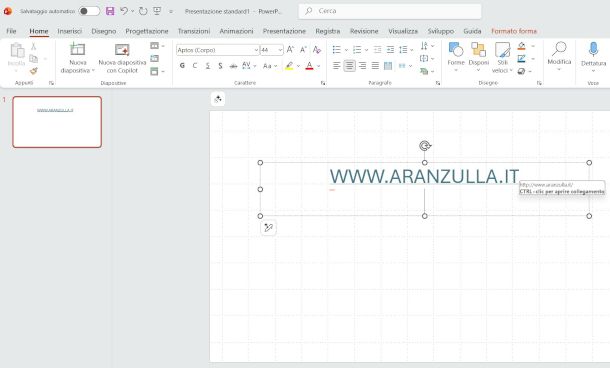Open the slide Layout dropdown icon
Screen dimensions: 610x368
click(157, 46)
